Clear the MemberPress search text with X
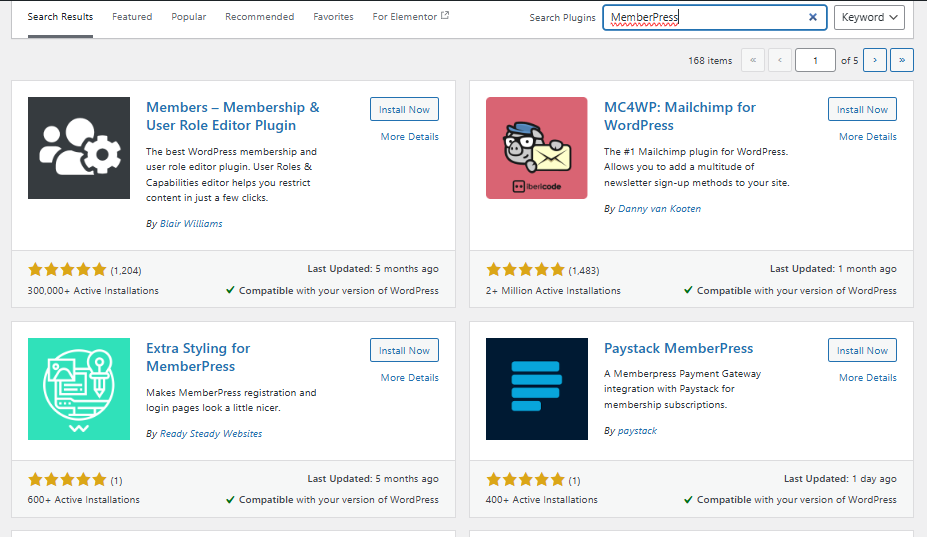Viewport: 927px width, 537px height. (x=813, y=17)
